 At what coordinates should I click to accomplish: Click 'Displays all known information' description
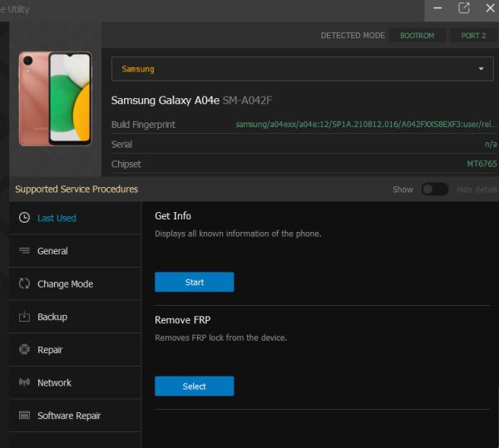238,234
